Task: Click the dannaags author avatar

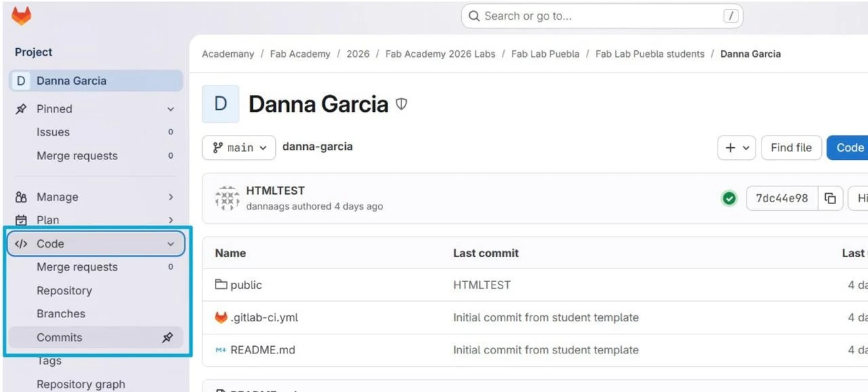Action: point(227,198)
